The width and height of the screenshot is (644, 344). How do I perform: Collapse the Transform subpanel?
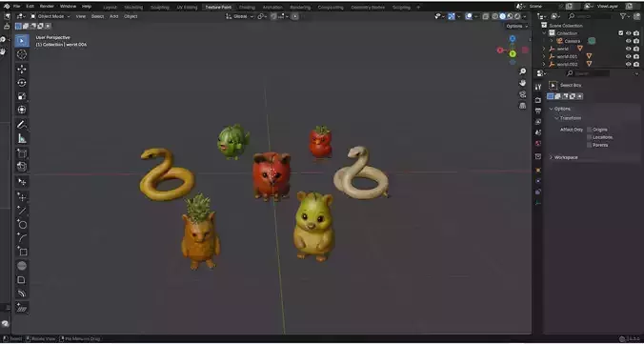[557, 118]
